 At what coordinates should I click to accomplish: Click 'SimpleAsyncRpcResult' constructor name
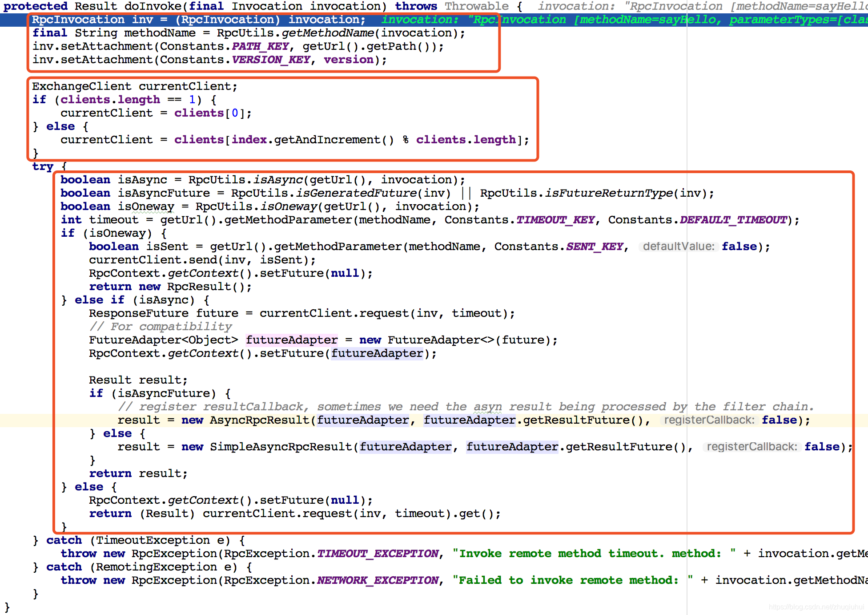point(281,447)
